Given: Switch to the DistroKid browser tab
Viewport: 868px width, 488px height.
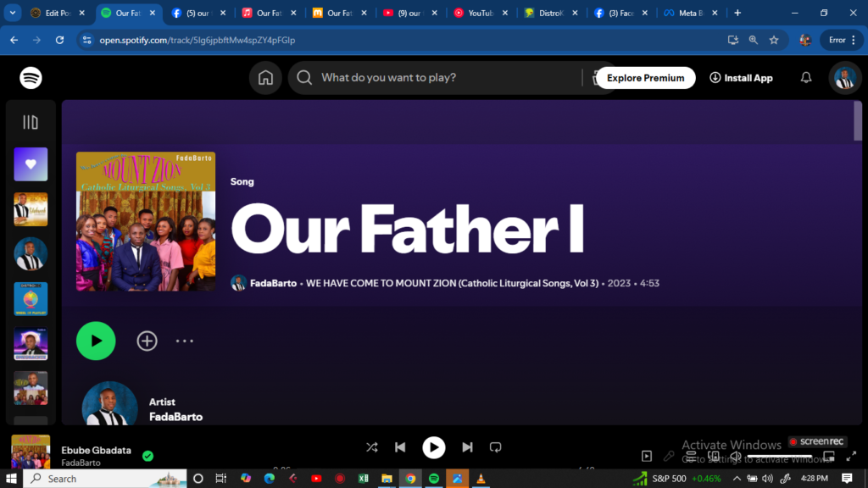Looking at the screenshot, I should pyautogui.click(x=551, y=13).
